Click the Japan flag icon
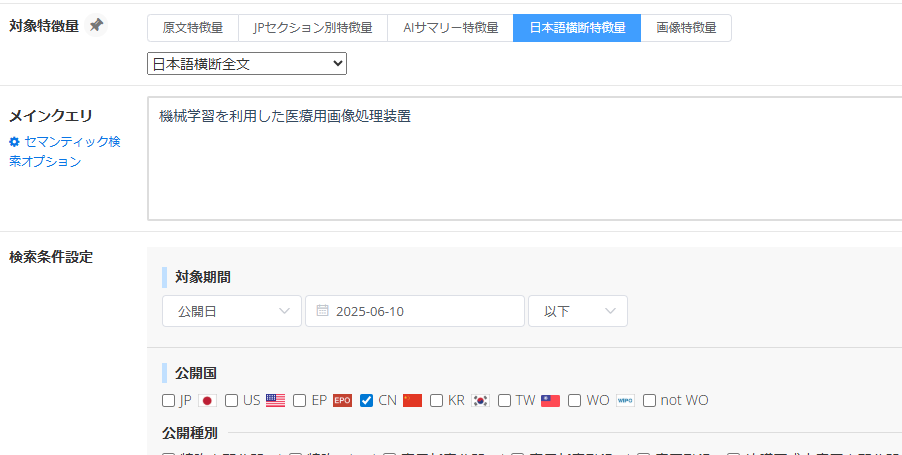 (207, 400)
